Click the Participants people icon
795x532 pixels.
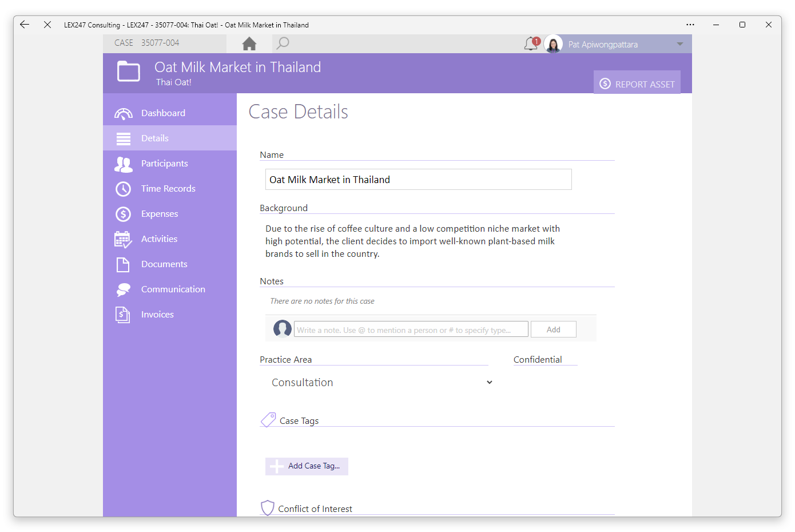(123, 164)
